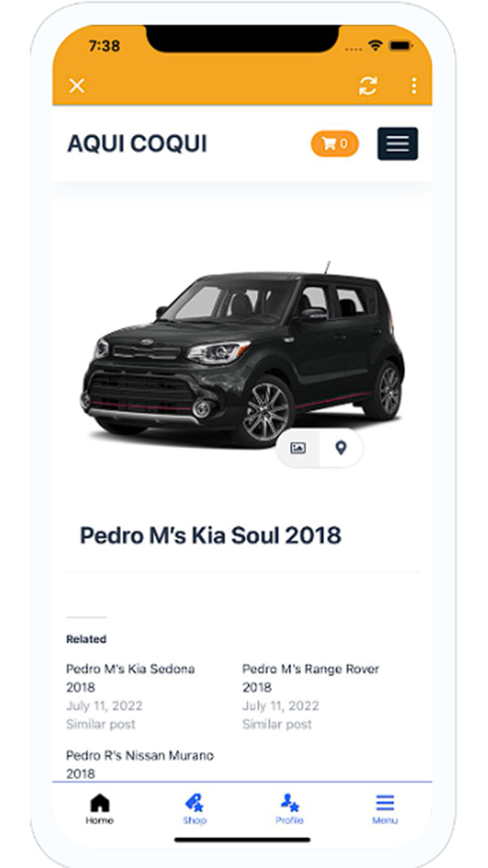Tap the Home icon in bottom navigation
Screen dimensions: 488x868
pyautogui.click(x=99, y=804)
